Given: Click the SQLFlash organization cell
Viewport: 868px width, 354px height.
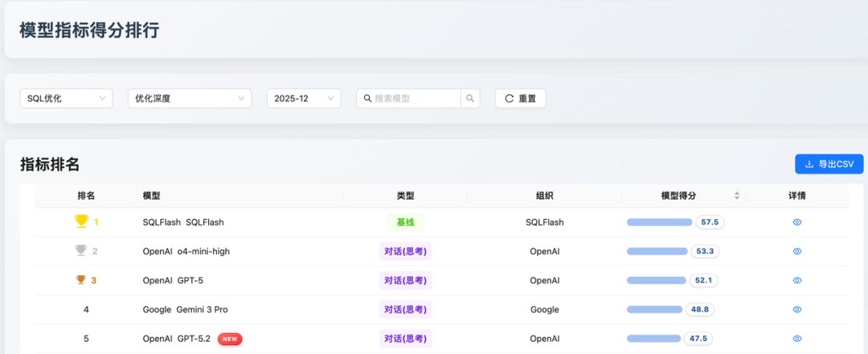Looking at the screenshot, I should (x=545, y=222).
